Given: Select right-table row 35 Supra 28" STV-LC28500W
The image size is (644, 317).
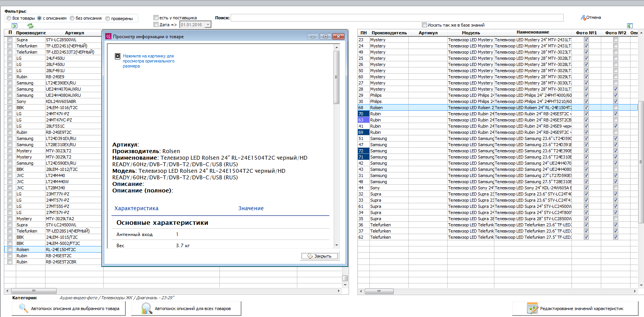Looking at the screenshot, I should point(497,219).
